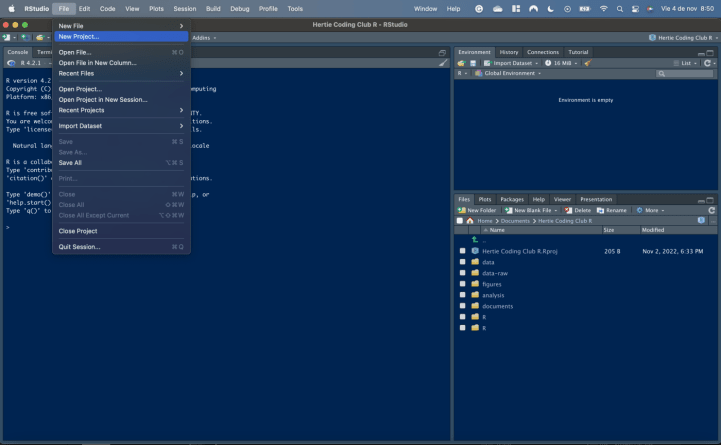Screen dimensions: 721x445
Task: Click the project directory cube icon in Files
Action: click(701, 221)
